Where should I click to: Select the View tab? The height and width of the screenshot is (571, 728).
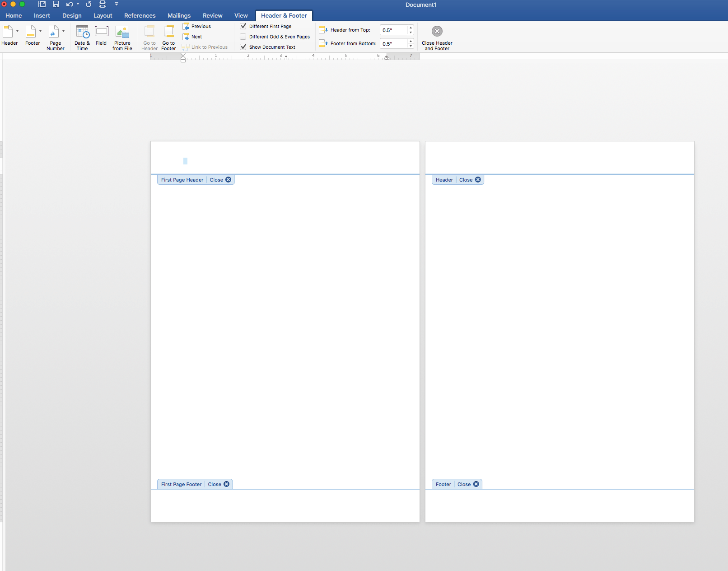[241, 15]
